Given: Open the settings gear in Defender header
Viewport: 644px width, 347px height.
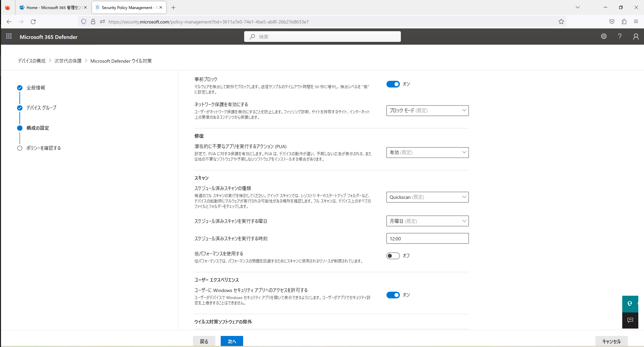Looking at the screenshot, I should coord(604,36).
